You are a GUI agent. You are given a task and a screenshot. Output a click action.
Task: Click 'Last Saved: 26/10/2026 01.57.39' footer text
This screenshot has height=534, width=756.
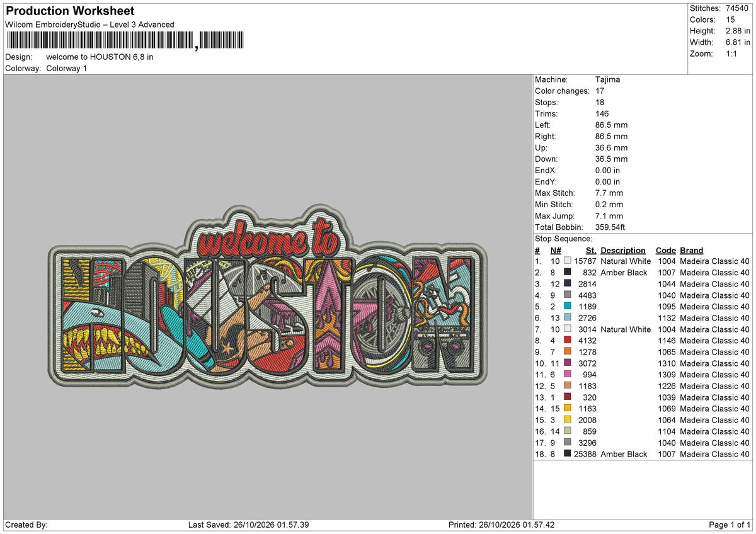tap(248, 525)
